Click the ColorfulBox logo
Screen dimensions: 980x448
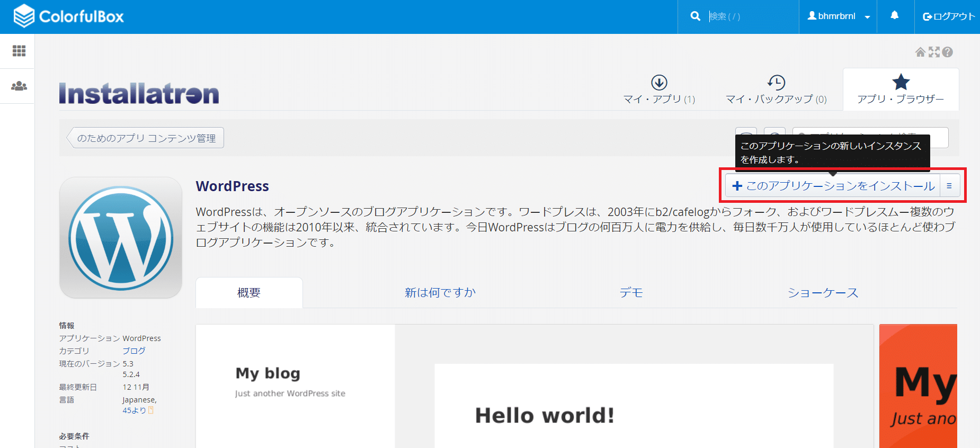(x=69, y=16)
